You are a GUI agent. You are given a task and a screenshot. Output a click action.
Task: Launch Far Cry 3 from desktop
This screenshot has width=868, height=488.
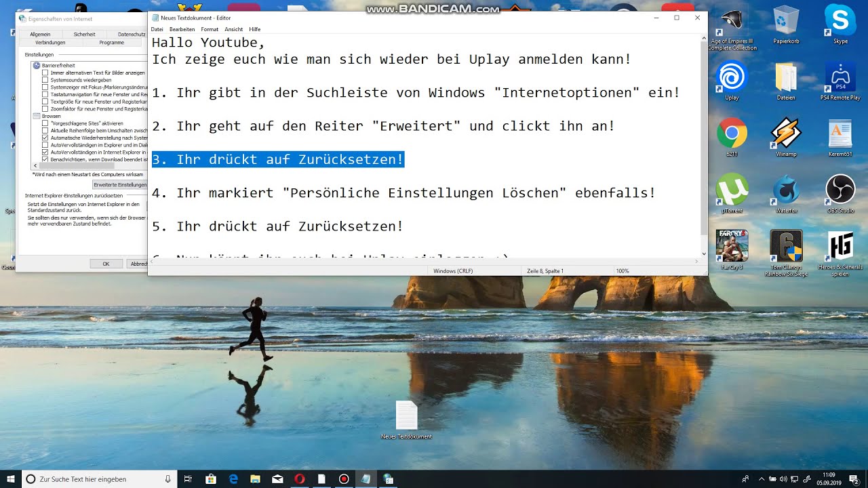(732, 249)
